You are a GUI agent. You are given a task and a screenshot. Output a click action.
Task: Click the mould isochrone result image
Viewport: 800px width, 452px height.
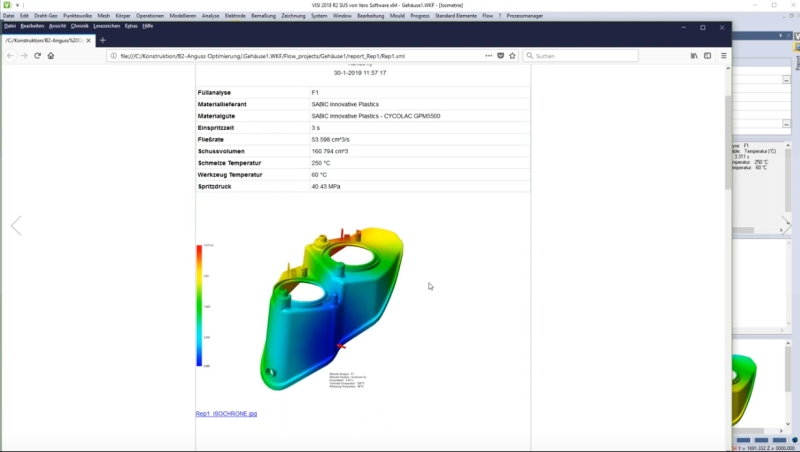coord(332,309)
